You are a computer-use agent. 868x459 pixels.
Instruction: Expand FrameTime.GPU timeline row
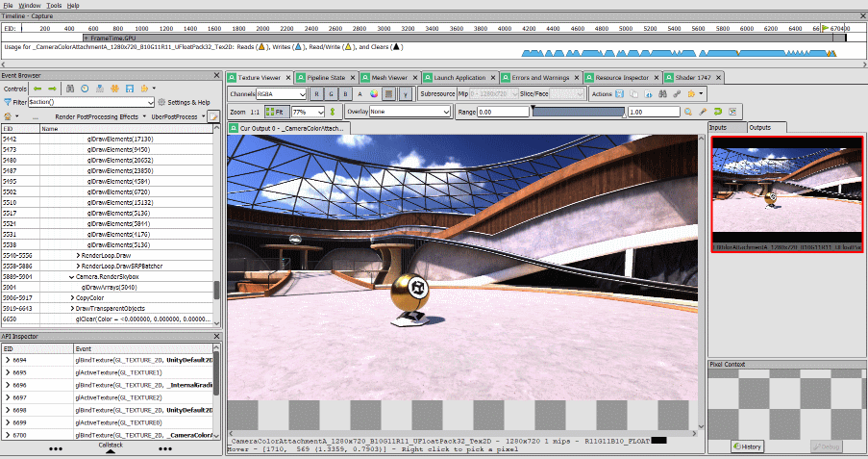click(x=87, y=38)
